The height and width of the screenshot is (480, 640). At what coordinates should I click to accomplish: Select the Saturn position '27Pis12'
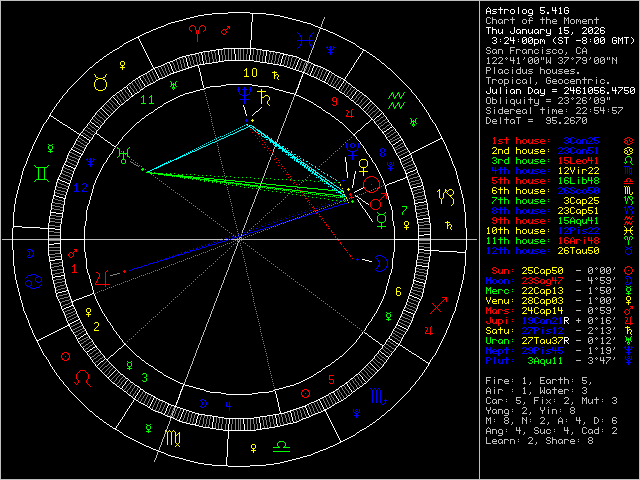coord(542,331)
